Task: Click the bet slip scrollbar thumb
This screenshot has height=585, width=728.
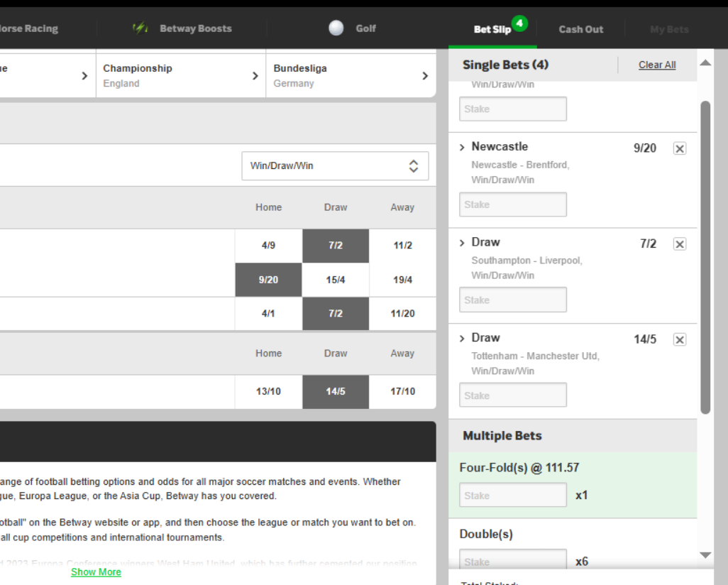Action: click(x=705, y=257)
